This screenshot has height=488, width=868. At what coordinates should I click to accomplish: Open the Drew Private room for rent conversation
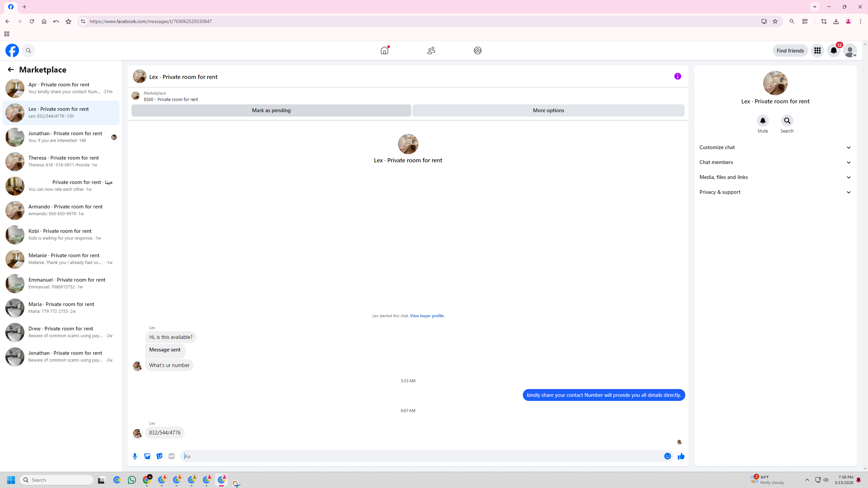click(x=61, y=332)
